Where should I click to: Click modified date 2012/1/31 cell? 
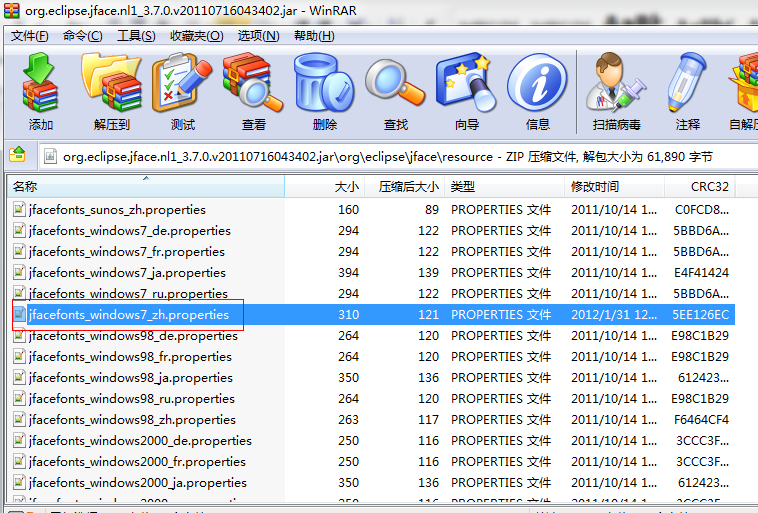coord(614,314)
